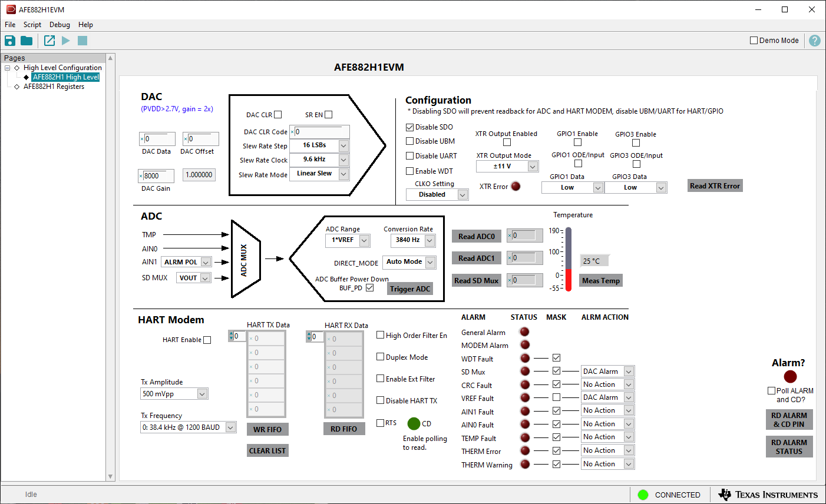Viewport: 826px width, 504px height.
Task: Click the large Alarm? indicator LED
Action: tap(790, 377)
